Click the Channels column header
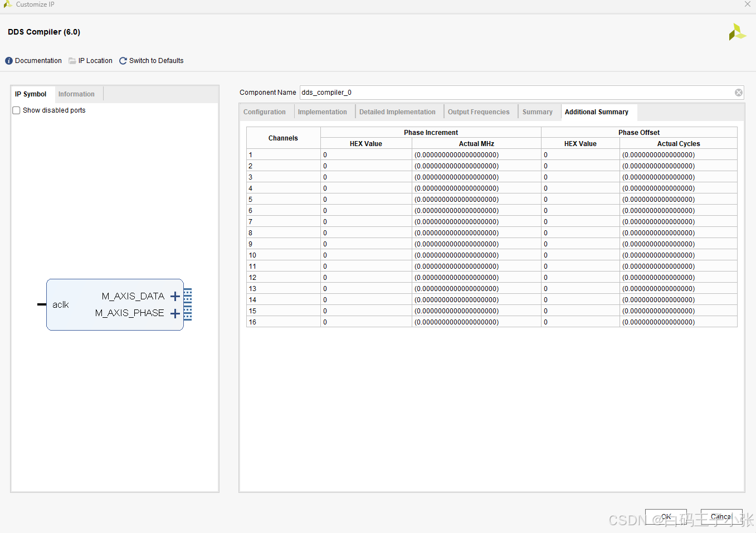756x533 pixels. 283,138
